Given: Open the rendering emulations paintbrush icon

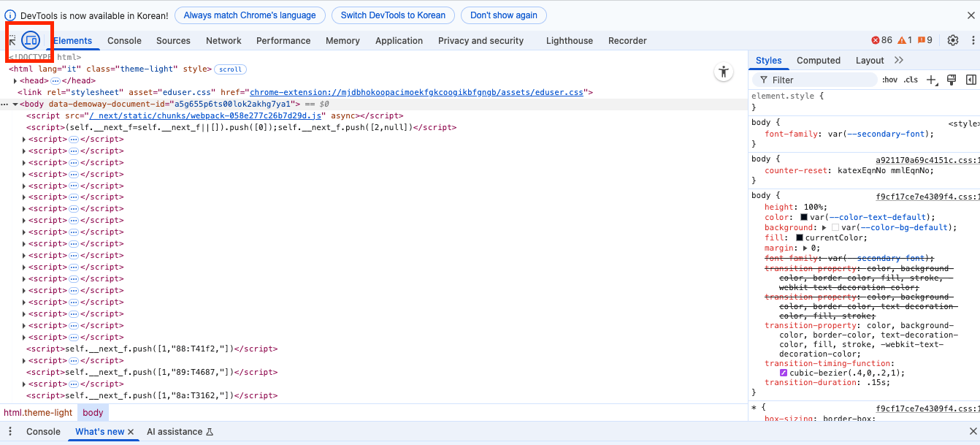Looking at the screenshot, I should (x=952, y=80).
